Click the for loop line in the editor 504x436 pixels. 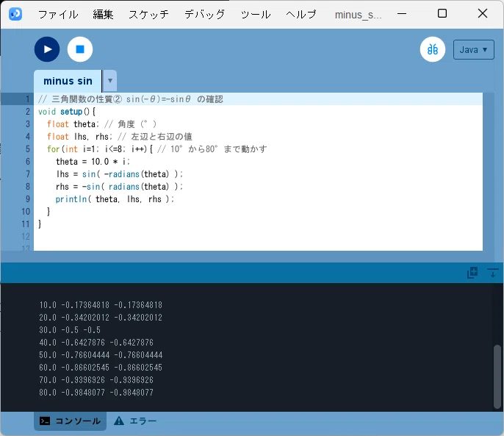pyautogui.click(x=157, y=149)
